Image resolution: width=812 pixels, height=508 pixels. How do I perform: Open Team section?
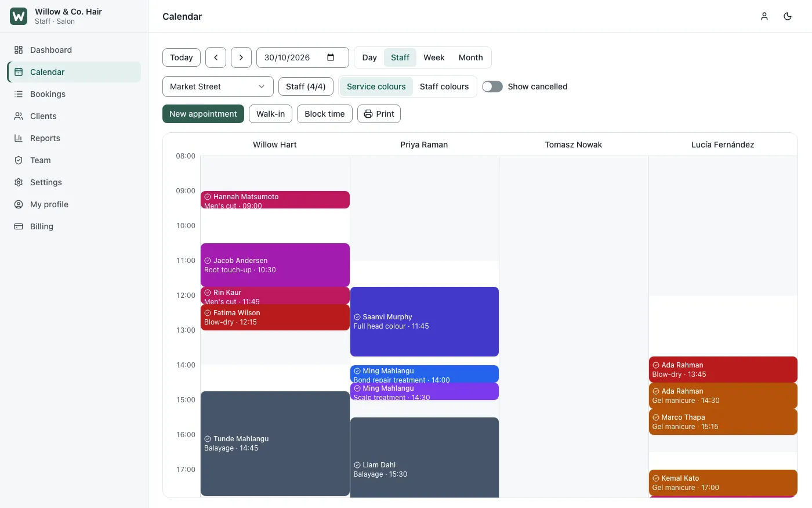pos(74,160)
